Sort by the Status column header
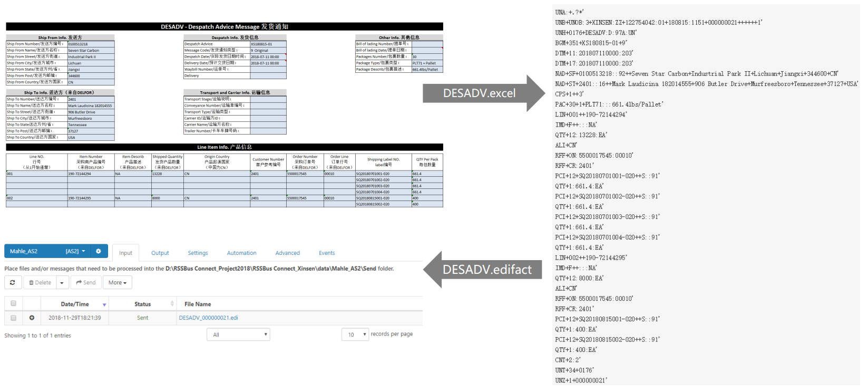The width and height of the screenshot is (868, 391). (x=142, y=304)
